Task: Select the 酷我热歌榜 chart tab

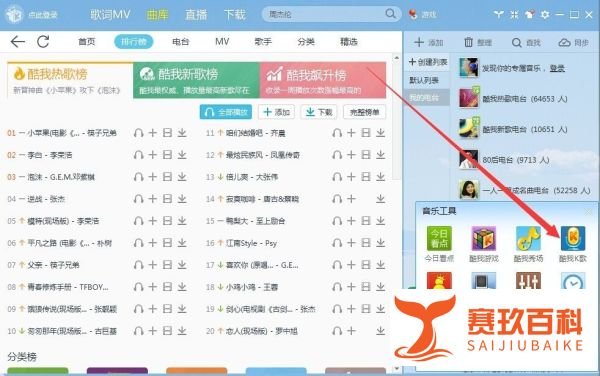Action: click(x=70, y=80)
